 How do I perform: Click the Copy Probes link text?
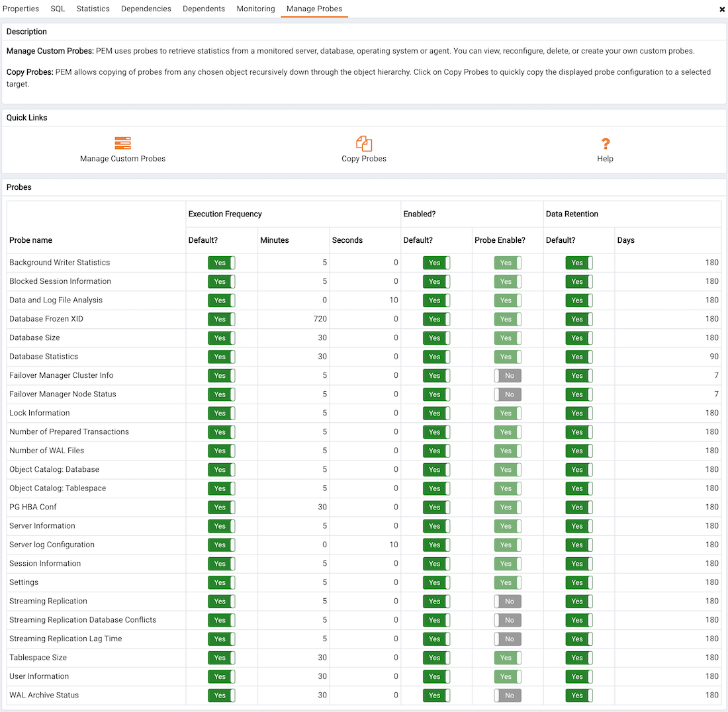(364, 159)
